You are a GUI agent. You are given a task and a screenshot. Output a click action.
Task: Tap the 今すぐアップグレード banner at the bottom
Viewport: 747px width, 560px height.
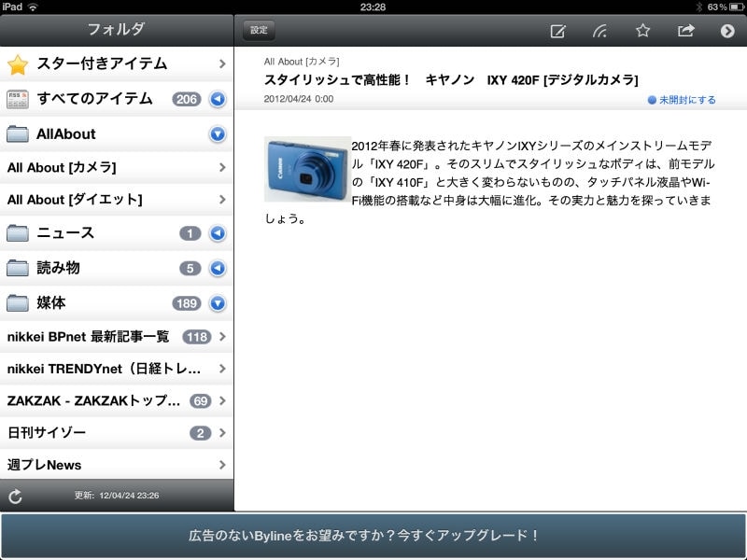[x=373, y=534]
